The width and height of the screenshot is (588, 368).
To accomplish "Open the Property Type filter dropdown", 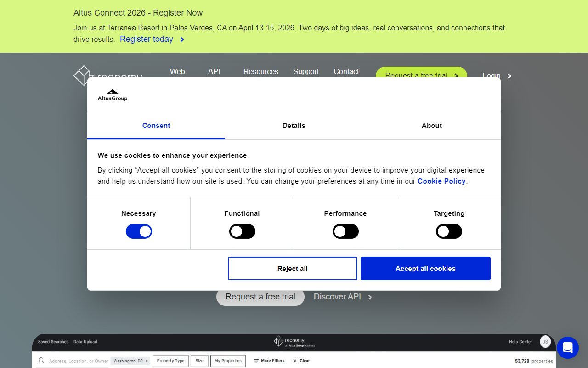I will coord(170,361).
